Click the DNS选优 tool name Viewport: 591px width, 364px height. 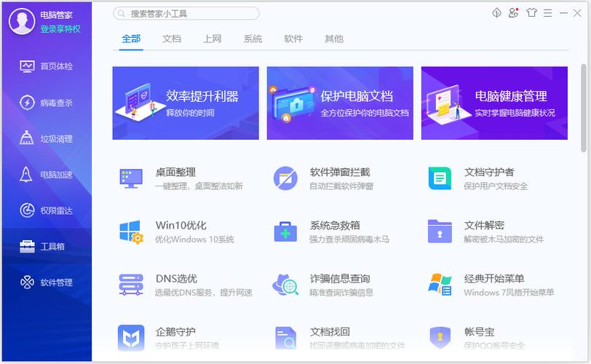[176, 279]
